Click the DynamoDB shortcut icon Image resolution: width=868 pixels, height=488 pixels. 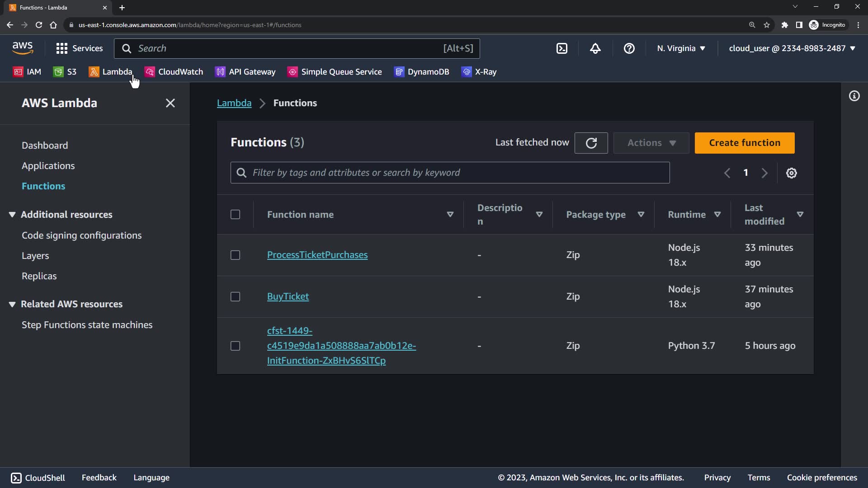399,72
